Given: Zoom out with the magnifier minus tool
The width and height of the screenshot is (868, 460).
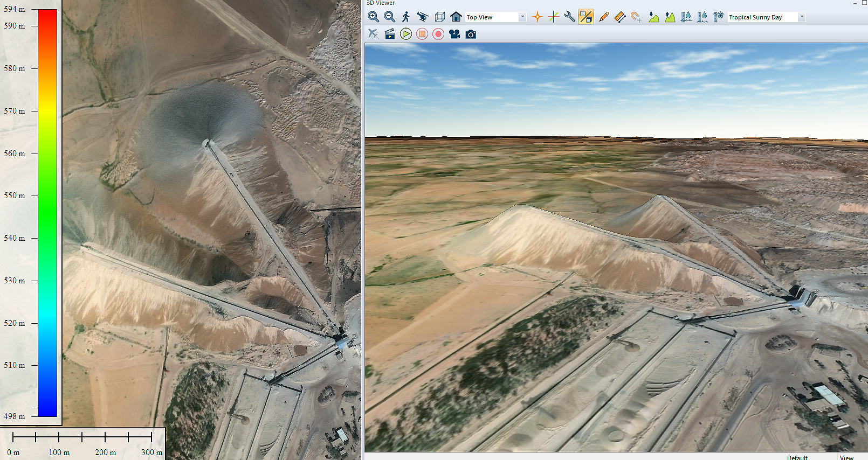Looking at the screenshot, I should [389, 17].
